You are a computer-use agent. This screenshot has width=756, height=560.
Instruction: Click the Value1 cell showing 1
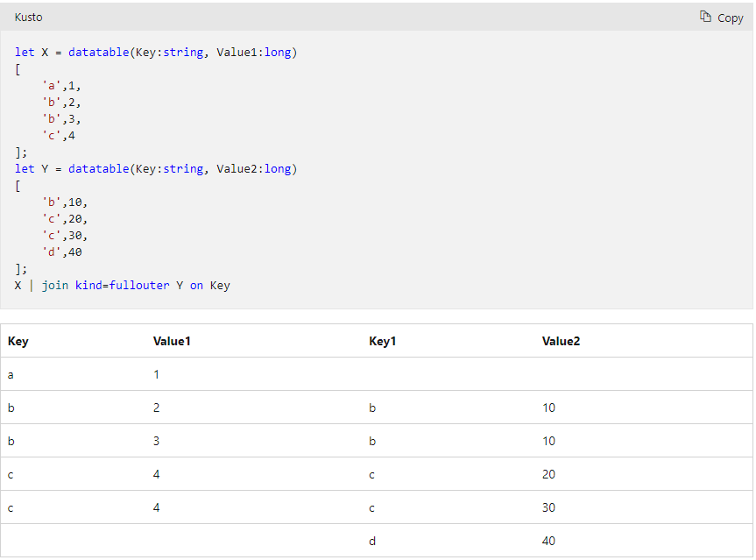click(x=156, y=374)
